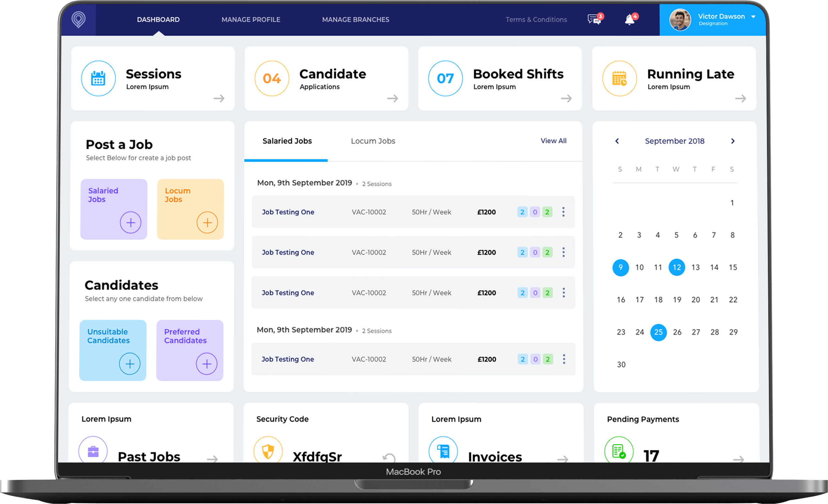Viewport: 828px width, 504px height.
Task: Click the Running Late calendar-clock icon
Action: point(619,78)
